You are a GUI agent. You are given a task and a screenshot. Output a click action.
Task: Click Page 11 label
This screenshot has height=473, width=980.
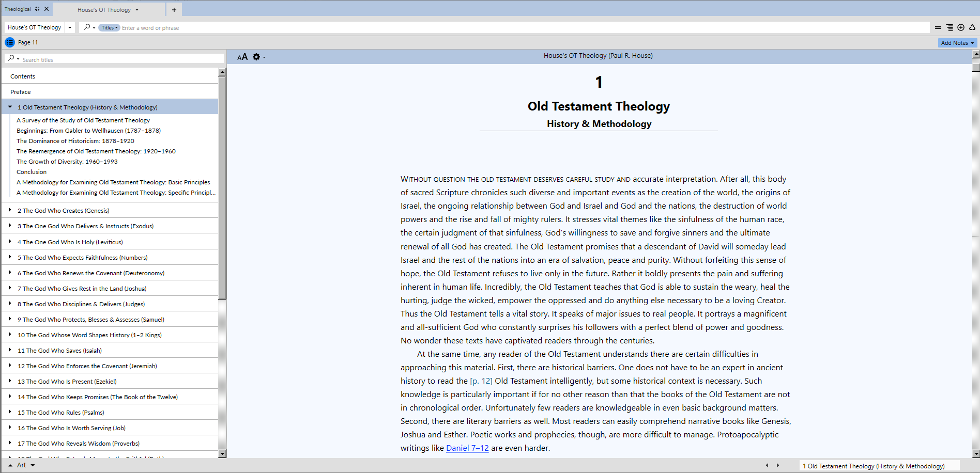[28, 42]
